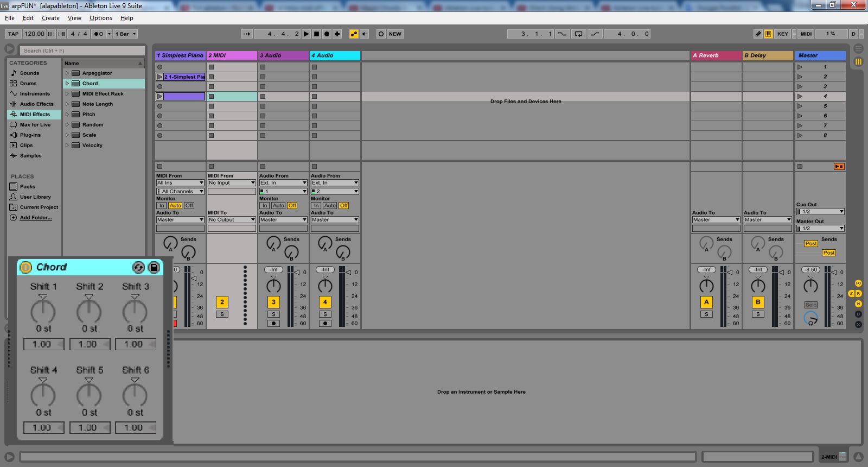Viewport: 868px width, 467px height.
Task: Open the File menu
Action: click(x=10, y=18)
